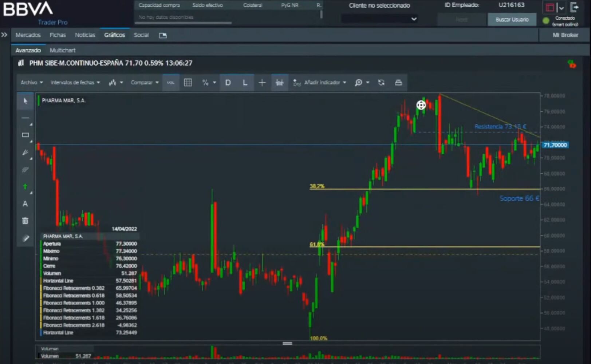Go to the Mercados tab
This screenshot has height=364, width=591.
point(28,35)
